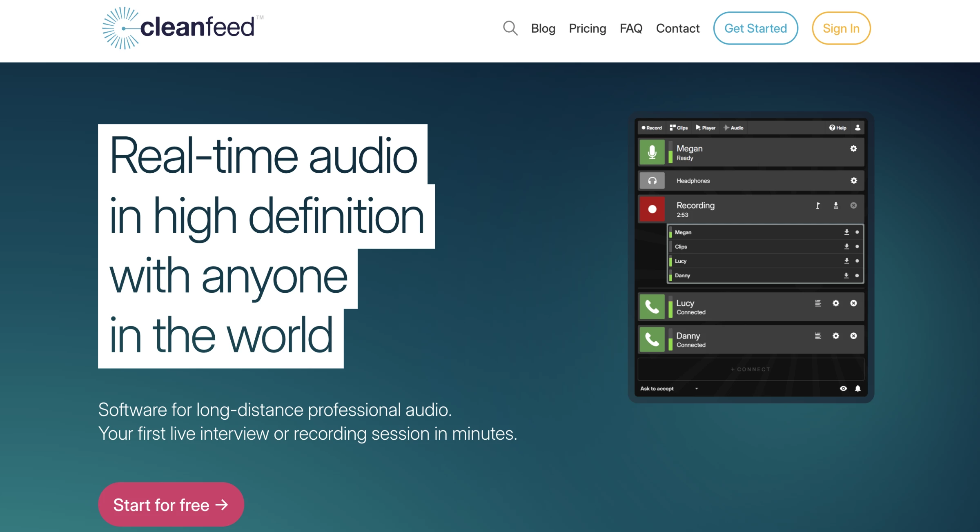Select the Clips tab in app toolbar

point(679,128)
